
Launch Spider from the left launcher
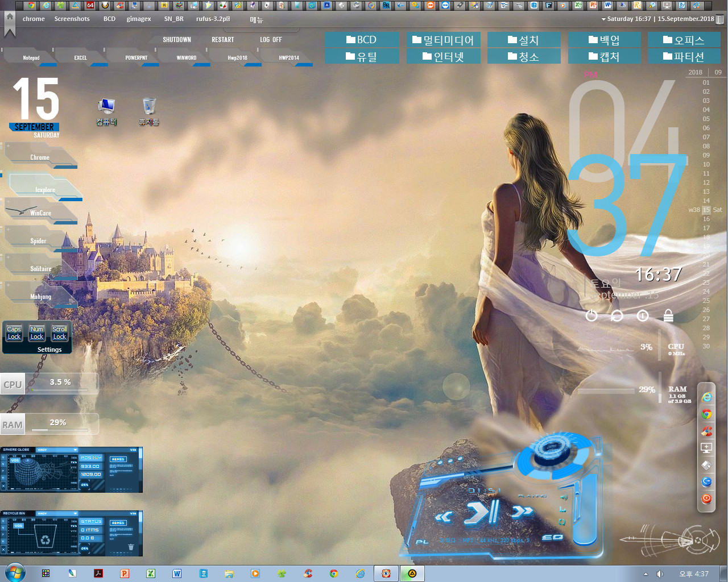[x=39, y=240]
